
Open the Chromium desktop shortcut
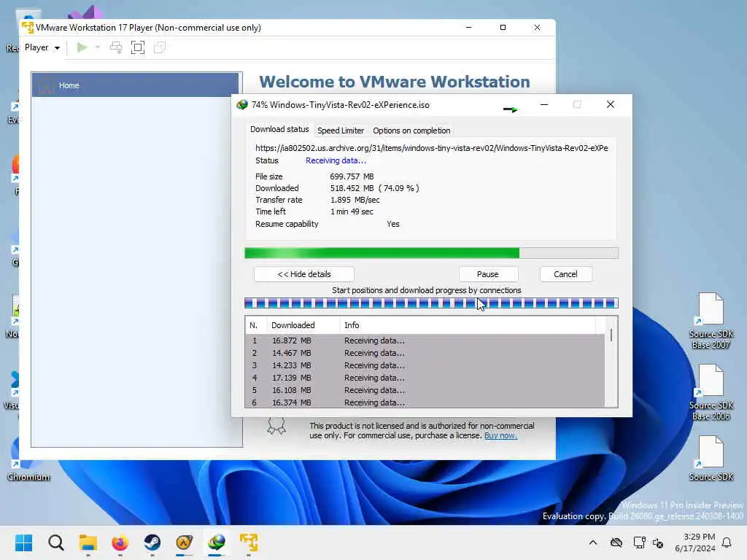pos(28,458)
